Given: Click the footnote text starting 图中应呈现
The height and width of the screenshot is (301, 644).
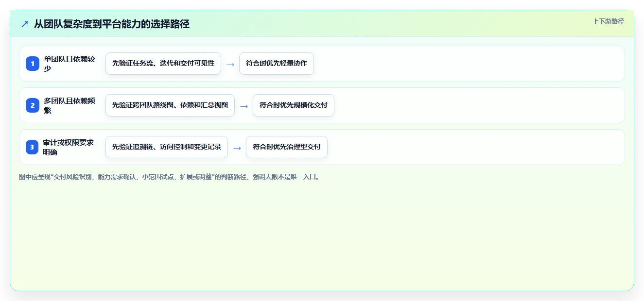Looking at the screenshot, I should tap(170, 177).
